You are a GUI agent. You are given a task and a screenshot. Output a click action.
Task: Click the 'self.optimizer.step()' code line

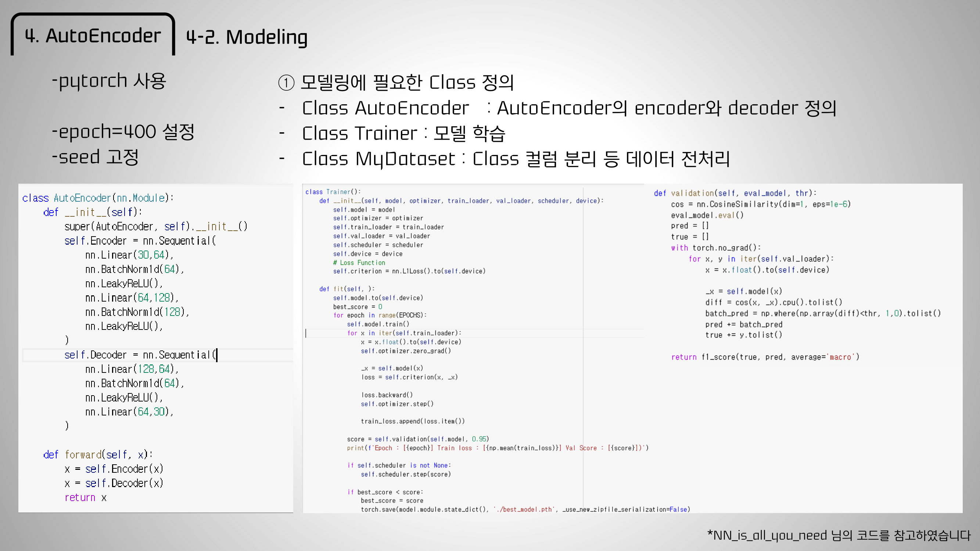pos(397,404)
